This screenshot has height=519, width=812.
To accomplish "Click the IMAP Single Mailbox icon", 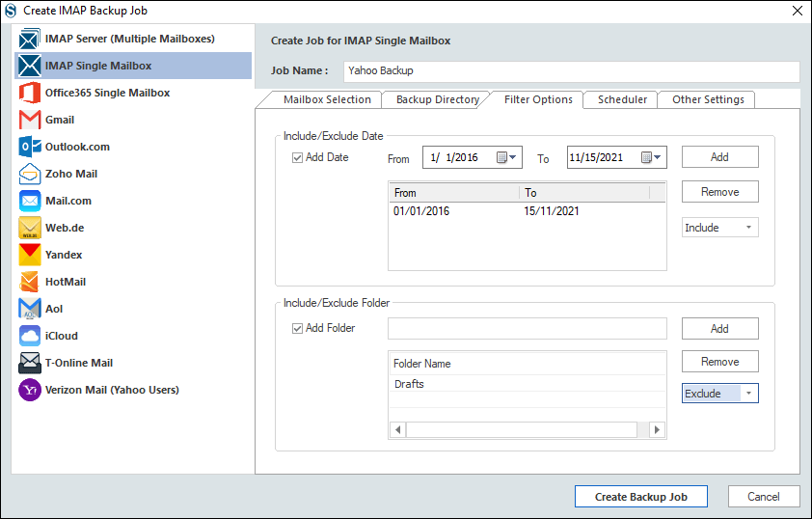I will pyautogui.click(x=30, y=66).
